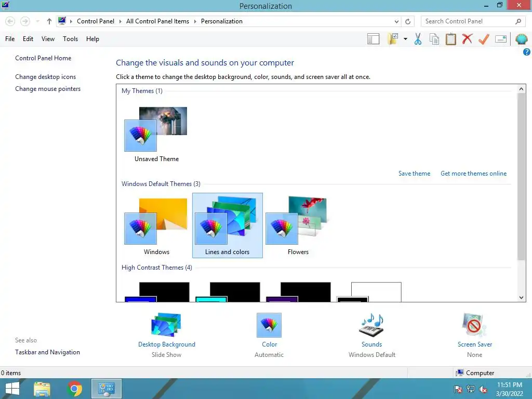The image size is (532, 399).
Task: Expand the address bar history dropdown
Action: 396,21
